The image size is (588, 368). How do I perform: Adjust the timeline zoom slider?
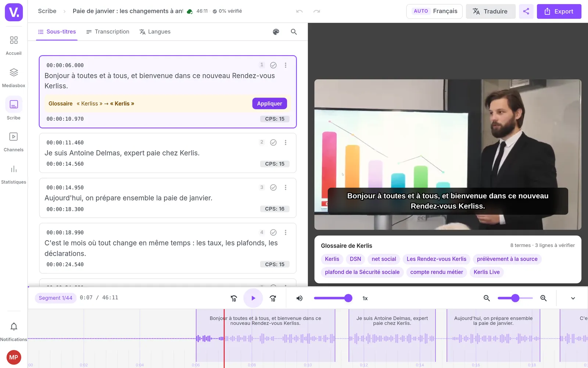tap(515, 298)
